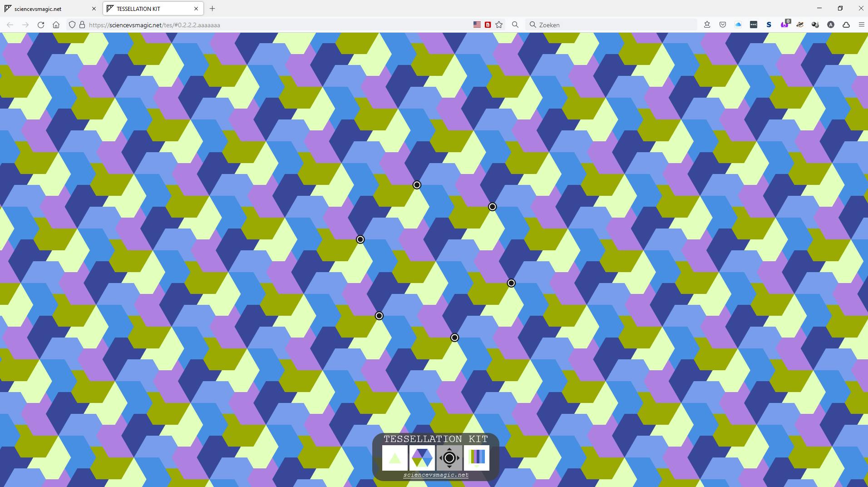Close the sciencevsmagic.net tab

pos(94,9)
